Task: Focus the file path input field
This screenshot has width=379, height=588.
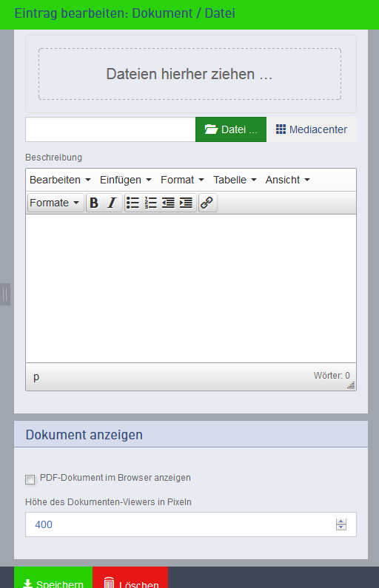Action: click(110, 129)
